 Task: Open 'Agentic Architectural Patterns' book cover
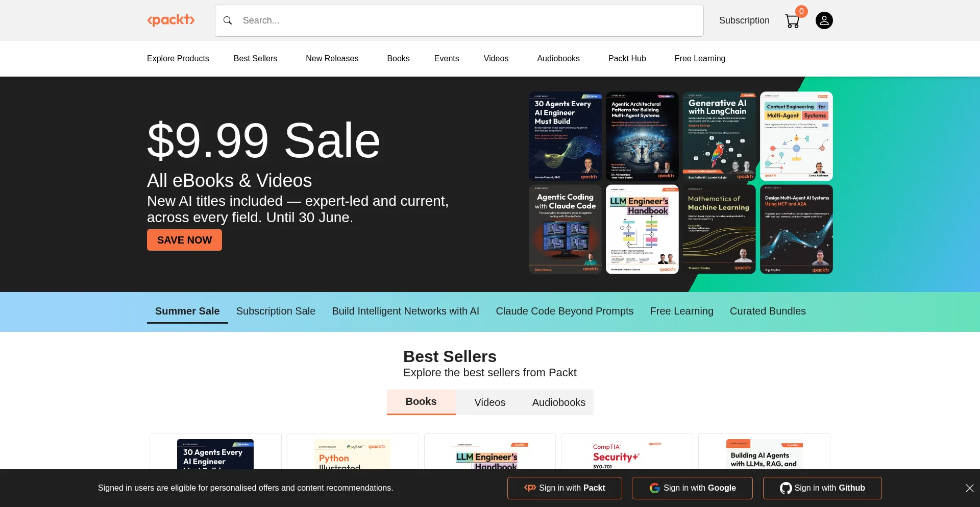(642, 136)
